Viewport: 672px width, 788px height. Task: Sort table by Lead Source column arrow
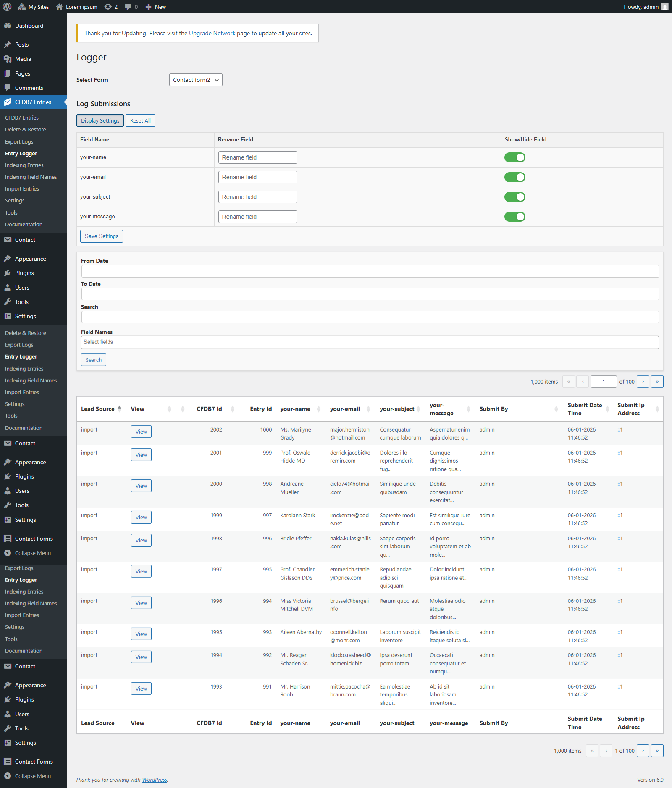pyautogui.click(x=119, y=408)
